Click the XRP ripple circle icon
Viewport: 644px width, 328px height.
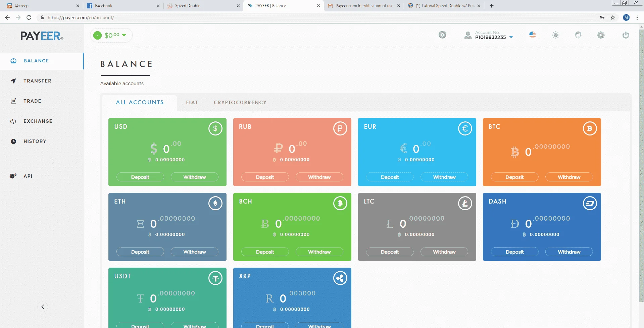[x=340, y=278]
